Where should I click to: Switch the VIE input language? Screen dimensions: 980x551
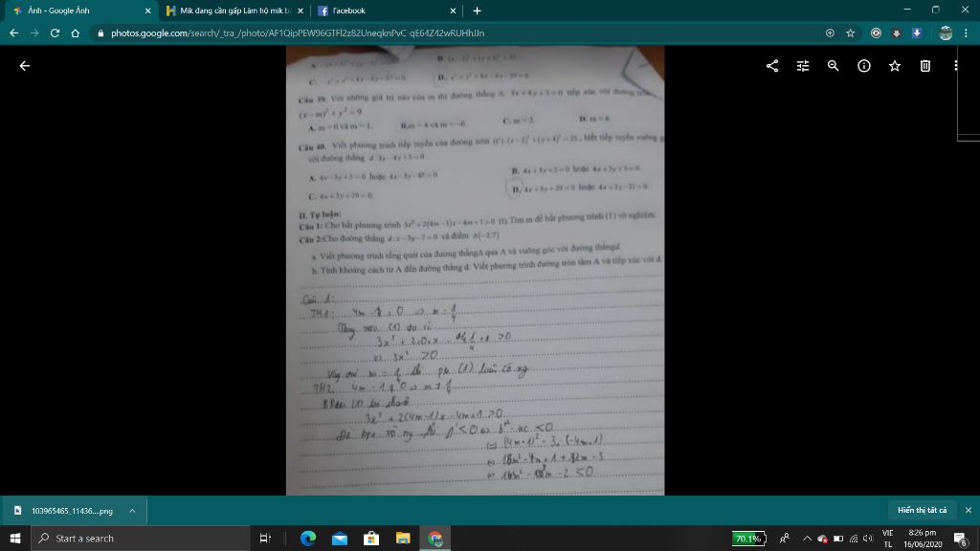point(887,538)
